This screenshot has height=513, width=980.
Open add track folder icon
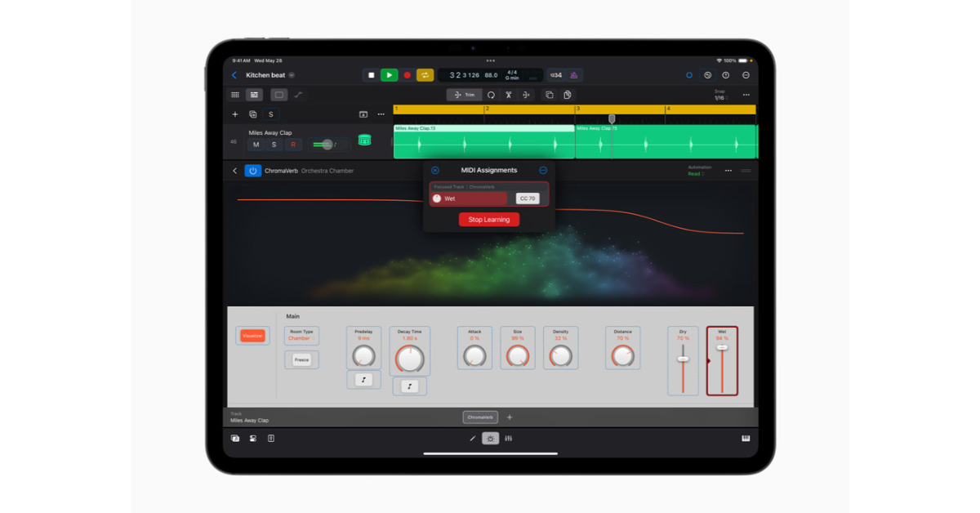pyautogui.click(x=363, y=114)
